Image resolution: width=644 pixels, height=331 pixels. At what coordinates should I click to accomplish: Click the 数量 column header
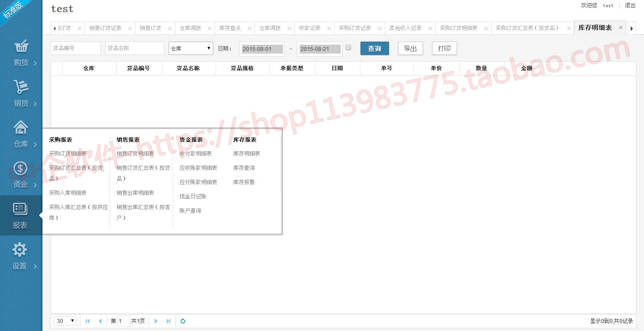482,68
